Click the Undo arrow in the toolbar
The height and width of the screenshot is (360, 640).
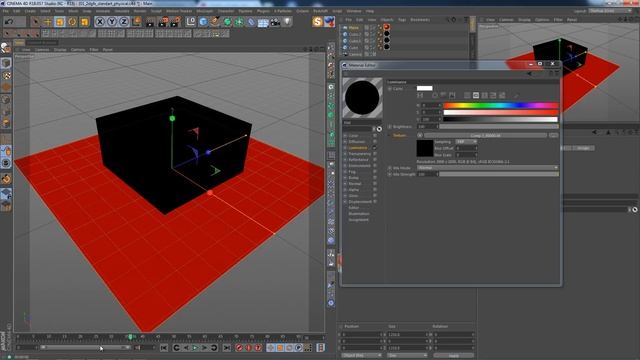(9, 21)
